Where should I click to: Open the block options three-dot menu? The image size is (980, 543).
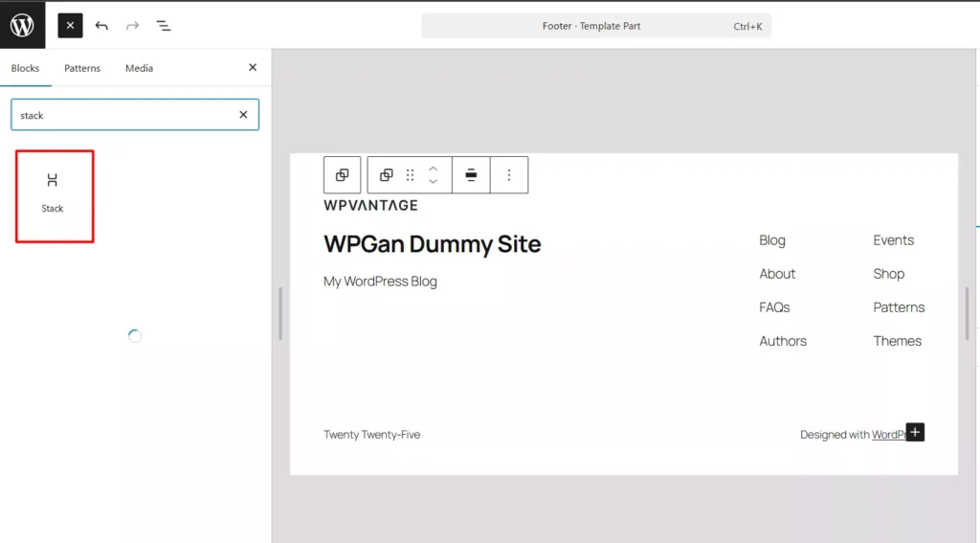coord(509,175)
